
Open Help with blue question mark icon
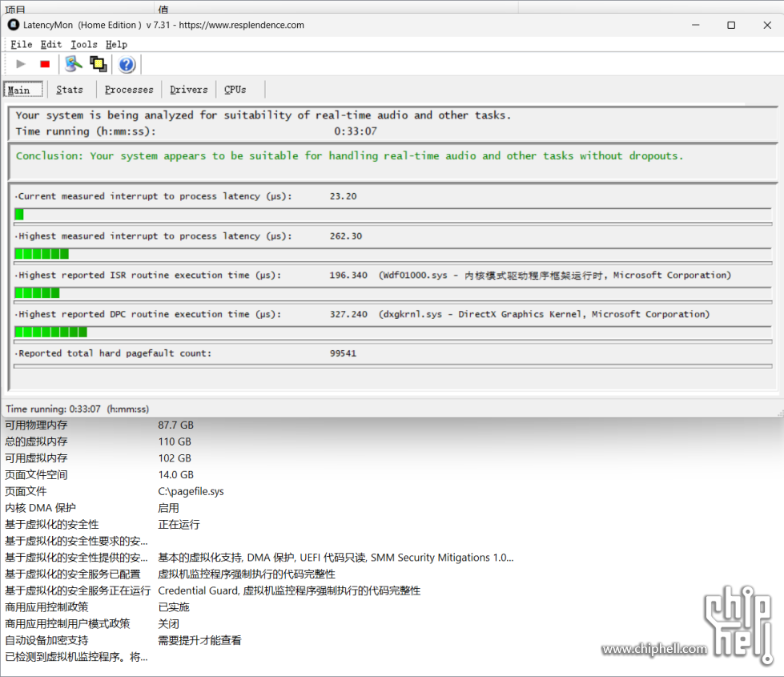tap(127, 65)
